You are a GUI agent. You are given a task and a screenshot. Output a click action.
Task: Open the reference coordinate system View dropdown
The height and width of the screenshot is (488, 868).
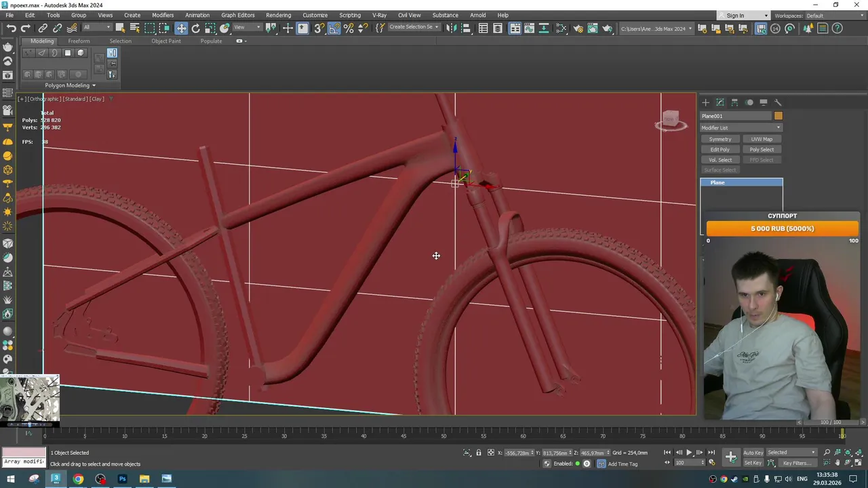tap(247, 28)
